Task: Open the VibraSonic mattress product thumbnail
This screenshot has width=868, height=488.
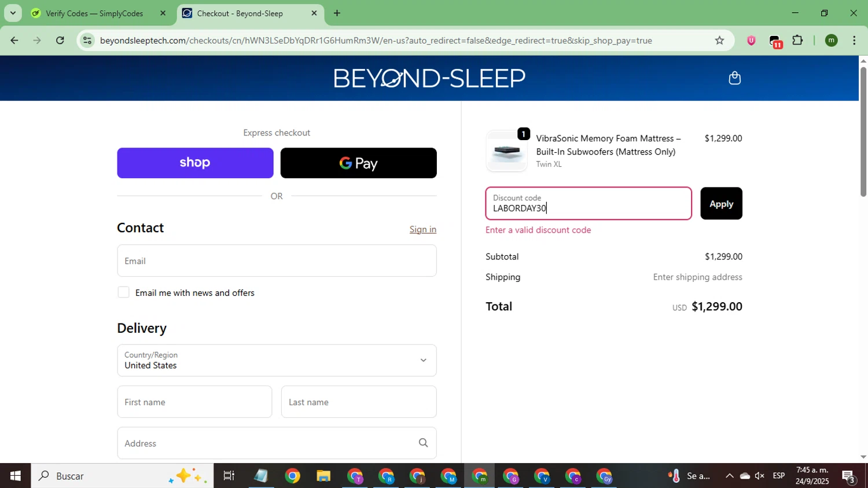Action: 506,151
